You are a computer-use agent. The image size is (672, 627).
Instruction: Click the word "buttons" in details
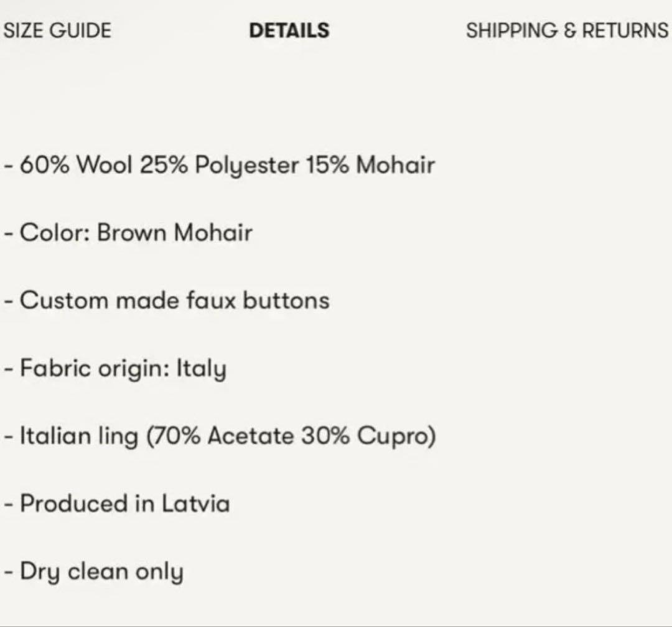point(286,300)
